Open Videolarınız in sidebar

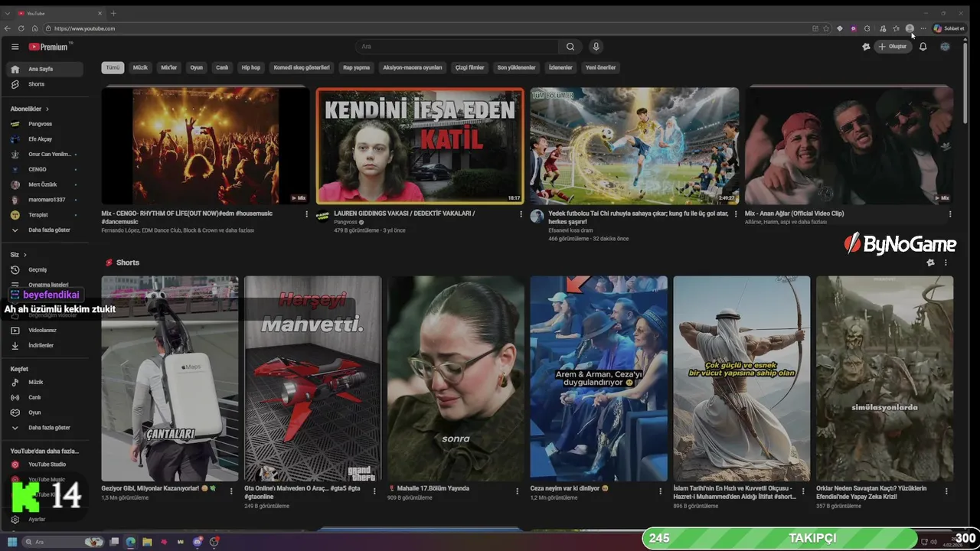[46, 330]
